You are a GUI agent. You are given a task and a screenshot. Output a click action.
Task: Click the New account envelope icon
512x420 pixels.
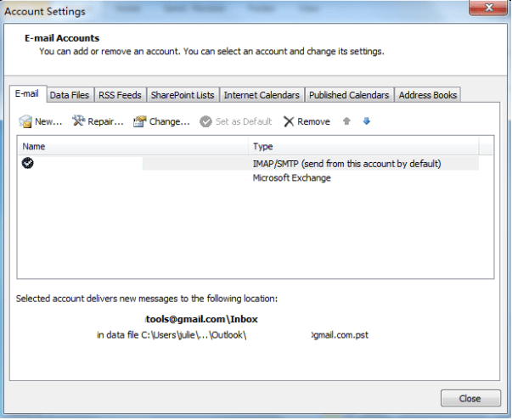click(x=25, y=121)
